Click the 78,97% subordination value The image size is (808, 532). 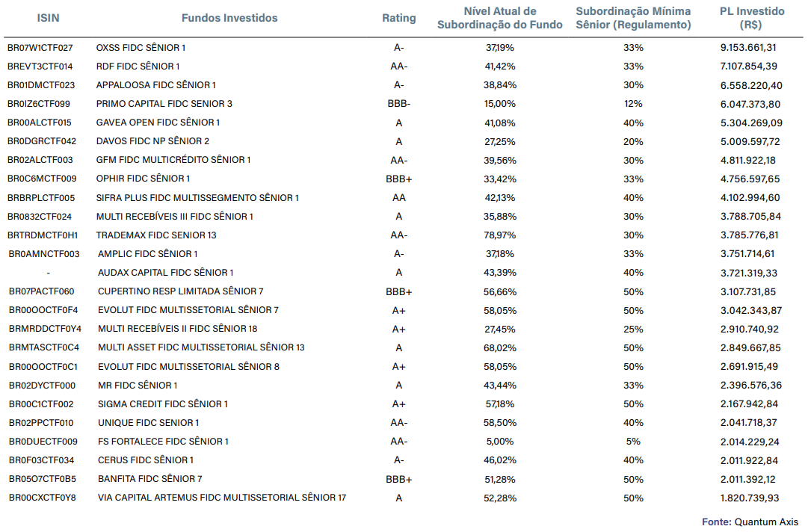tap(500, 235)
